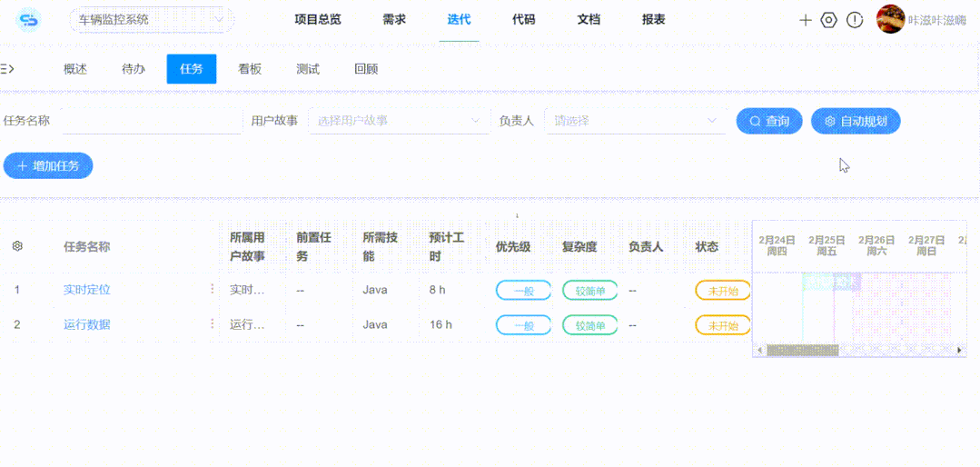Viewport: 980px width, 467px height.
Task: Select the 迭代 menu
Action: tap(459, 19)
